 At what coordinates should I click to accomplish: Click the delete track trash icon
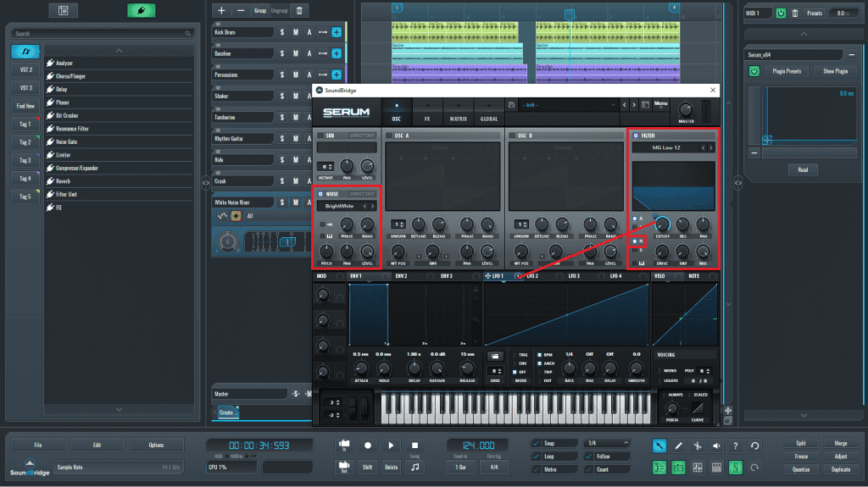(298, 10)
